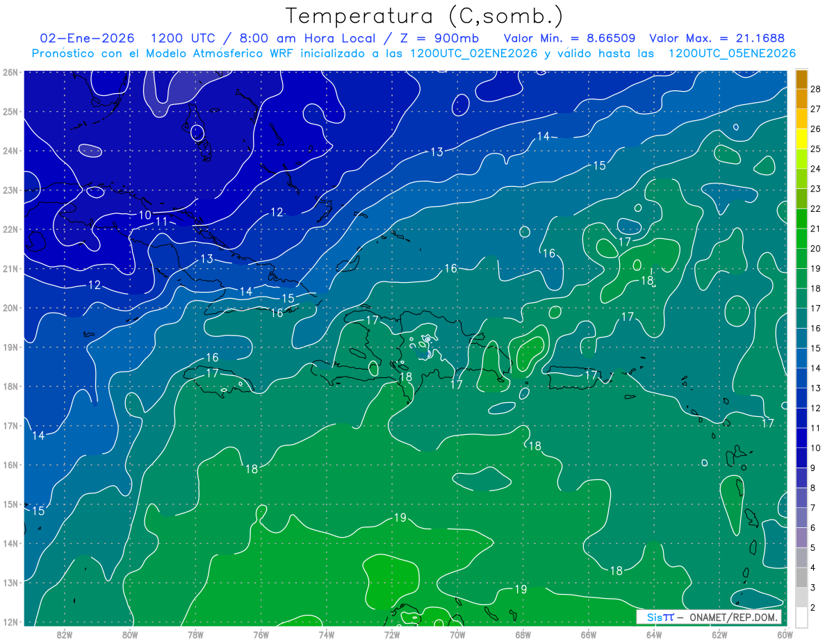Screen dimensions: 834x644
Task: Click the valid-until time "1200UTC_05ENE2026"
Action: tap(732, 53)
